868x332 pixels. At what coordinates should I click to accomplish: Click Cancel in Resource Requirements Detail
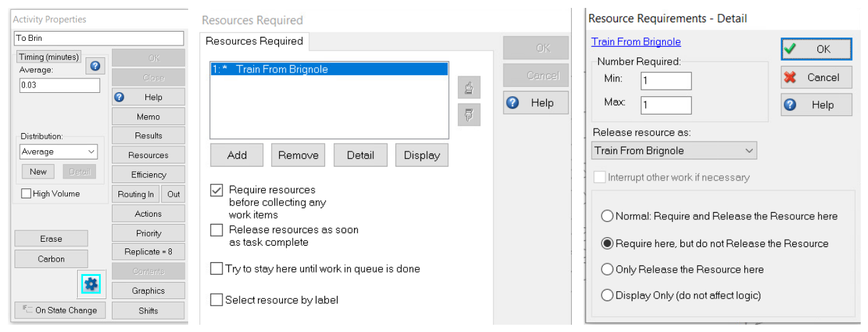coord(816,77)
